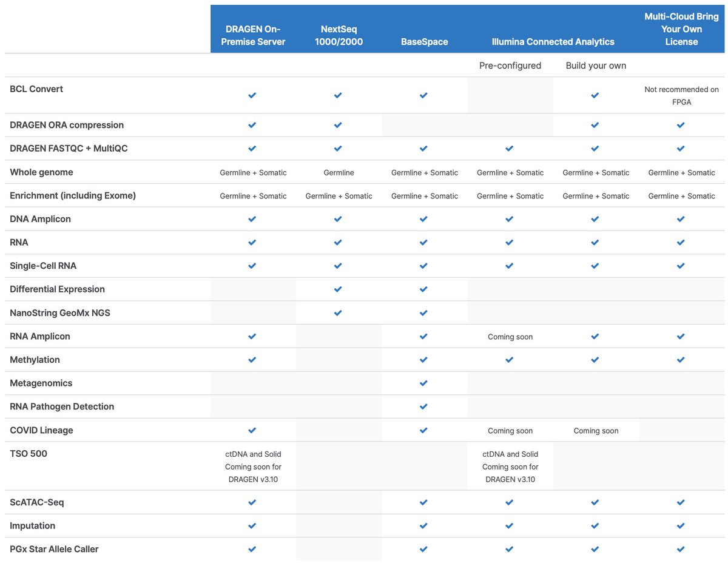Click DRAGEN ORA compression checkmark under NextSeq
The image size is (728, 563).
tap(338, 125)
